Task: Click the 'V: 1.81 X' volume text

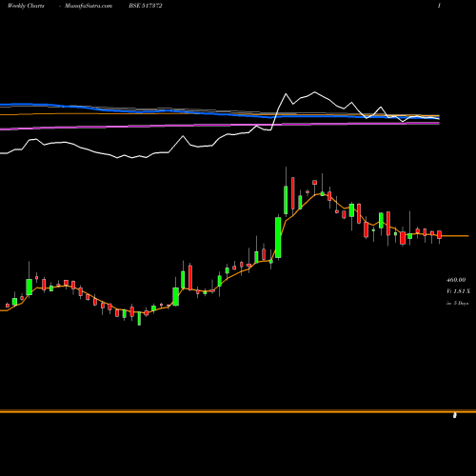Action: click(458, 291)
